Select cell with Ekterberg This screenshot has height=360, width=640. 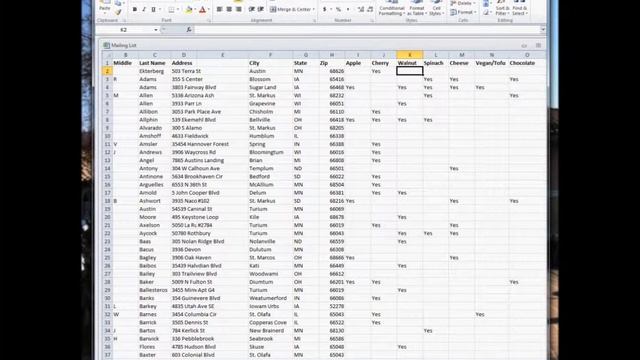pyautogui.click(x=154, y=71)
